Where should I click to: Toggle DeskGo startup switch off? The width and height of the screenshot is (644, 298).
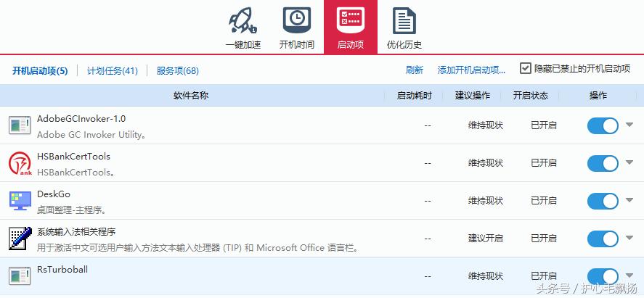(x=603, y=201)
